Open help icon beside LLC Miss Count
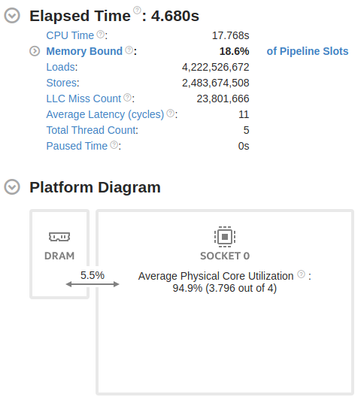The height and width of the screenshot is (400, 364). pos(127,97)
